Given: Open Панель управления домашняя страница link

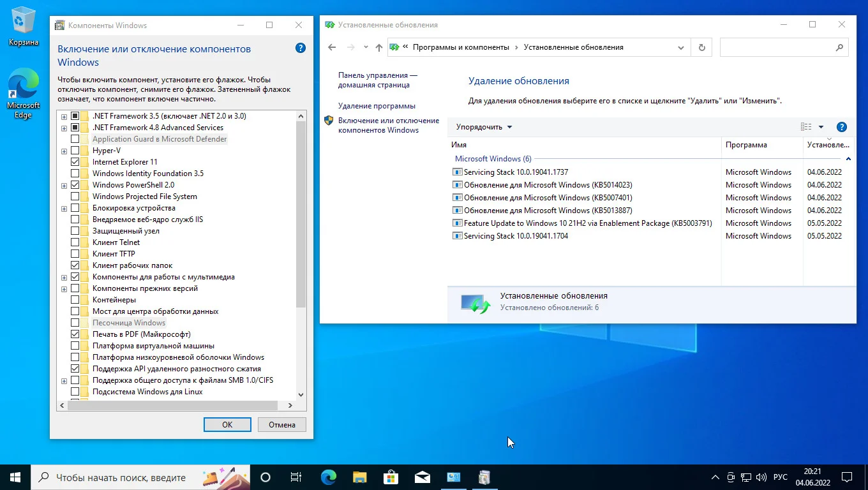Looking at the screenshot, I should [x=378, y=80].
